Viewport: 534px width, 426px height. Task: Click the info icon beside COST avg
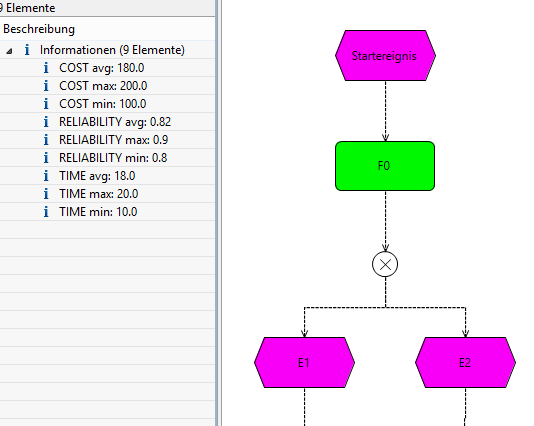46,68
